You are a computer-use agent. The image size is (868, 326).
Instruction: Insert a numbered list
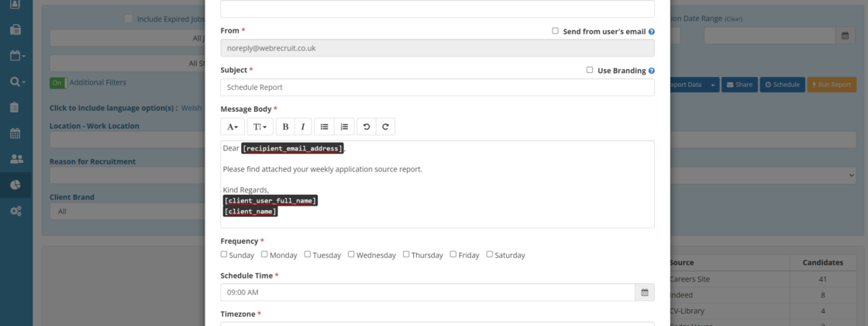tap(344, 127)
